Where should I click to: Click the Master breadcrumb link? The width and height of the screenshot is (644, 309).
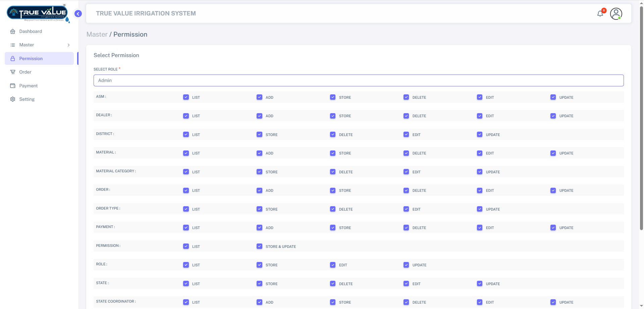pyautogui.click(x=97, y=35)
